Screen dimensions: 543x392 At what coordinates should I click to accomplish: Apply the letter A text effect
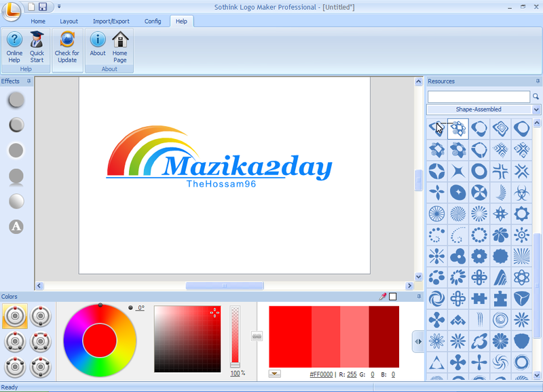coord(16,227)
